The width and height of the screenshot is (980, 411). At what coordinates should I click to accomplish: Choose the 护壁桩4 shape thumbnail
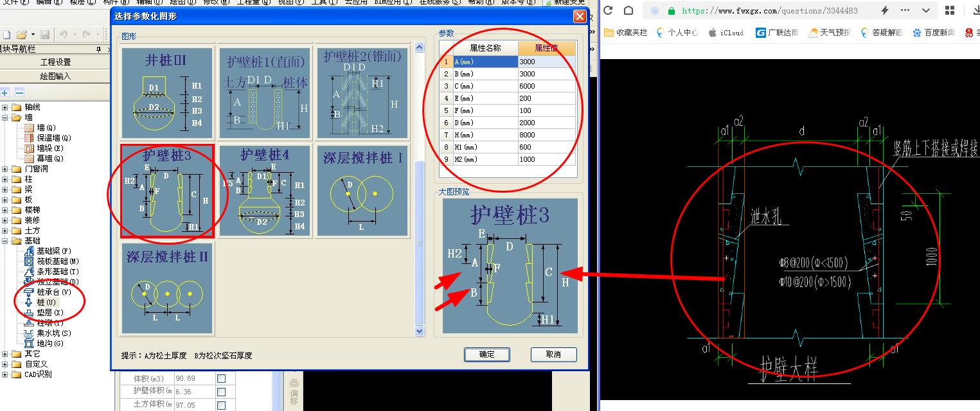(265, 191)
